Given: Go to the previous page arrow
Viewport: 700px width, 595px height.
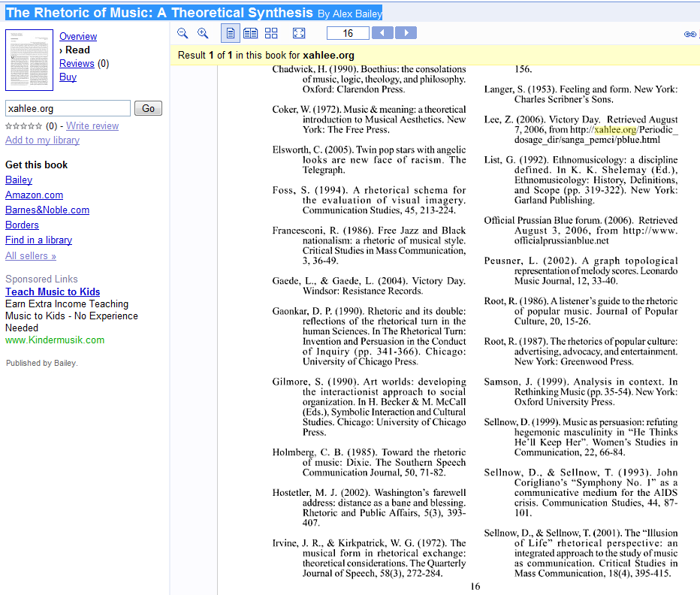Looking at the screenshot, I should [382, 33].
